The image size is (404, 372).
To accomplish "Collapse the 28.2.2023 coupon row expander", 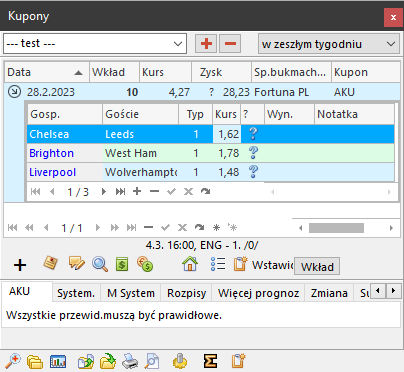I will [14, 92].
